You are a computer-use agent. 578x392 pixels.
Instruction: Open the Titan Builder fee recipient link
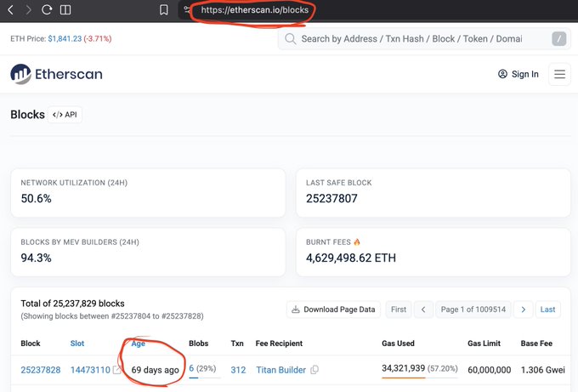tap(280, 370)
